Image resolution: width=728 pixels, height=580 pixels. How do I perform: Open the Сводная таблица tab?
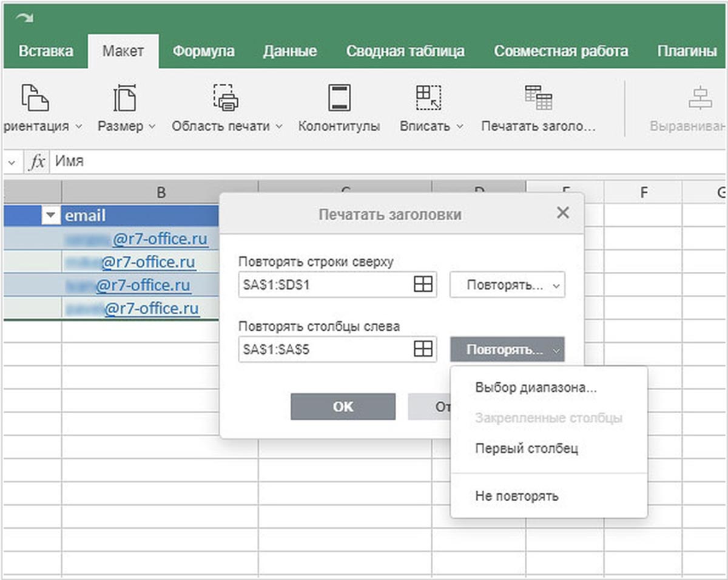click(405, 52)
